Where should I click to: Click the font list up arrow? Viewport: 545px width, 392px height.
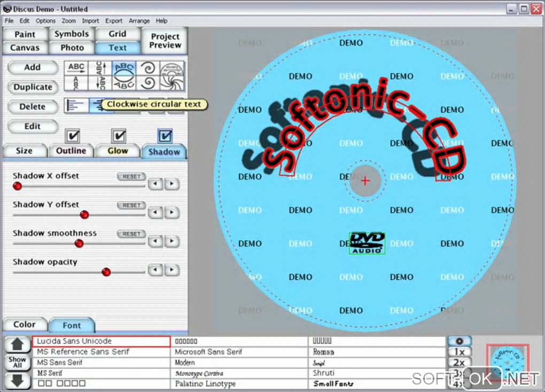[17, 344]
